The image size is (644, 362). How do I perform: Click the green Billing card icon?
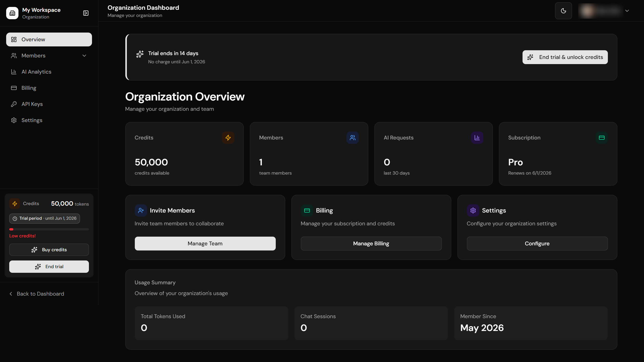click(307, 210)
